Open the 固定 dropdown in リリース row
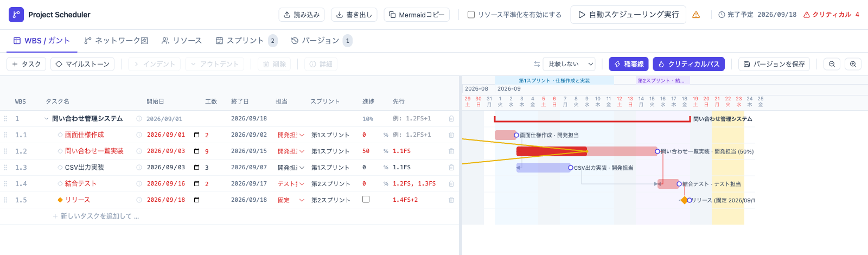This screenshot has width=868, height=255. 291,200
